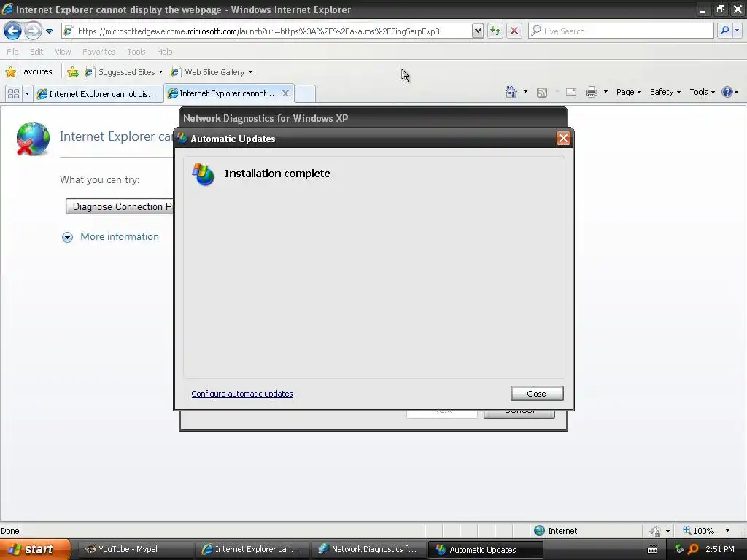747x560 pixels.
Task: Click the Windows Update shield icon in dialog
Action: pyautogui.click(x=204, y=174)
